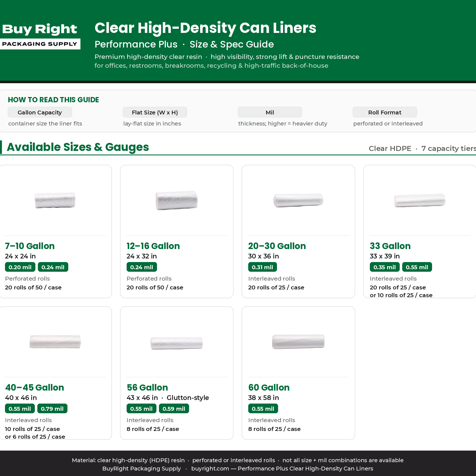The width and height of the screenshot is (476, 476).
Task: Click the '24 x 32 in' size text
Action: 142,256
